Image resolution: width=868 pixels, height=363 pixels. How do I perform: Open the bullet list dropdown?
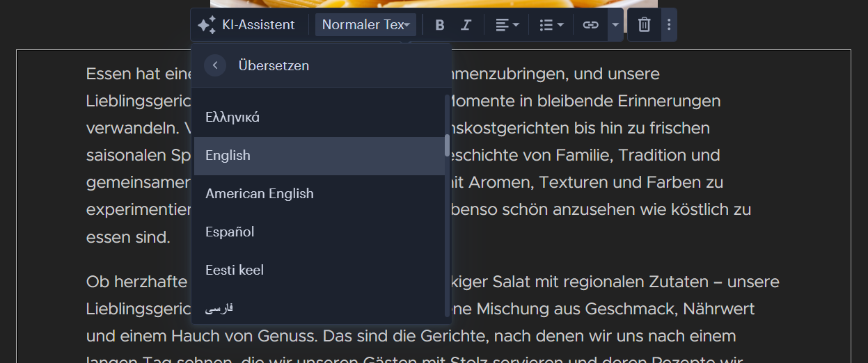click(551, 25)
